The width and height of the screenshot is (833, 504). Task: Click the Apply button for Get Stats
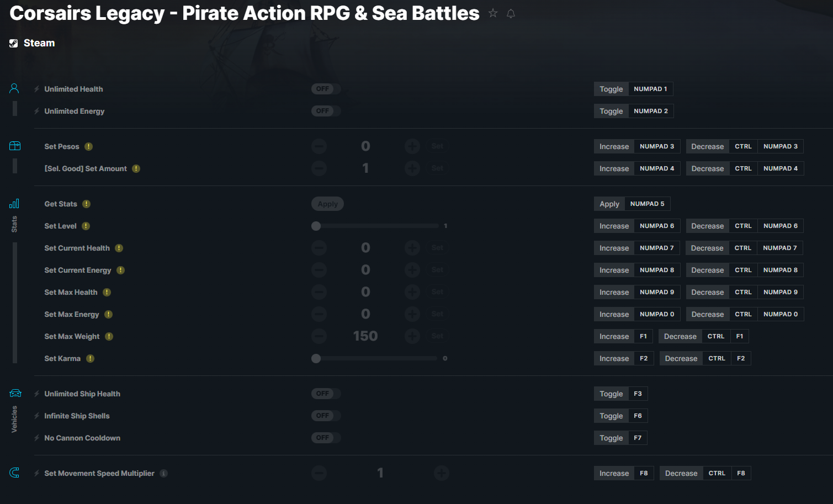pyautogui.click(x=327, y=204)
